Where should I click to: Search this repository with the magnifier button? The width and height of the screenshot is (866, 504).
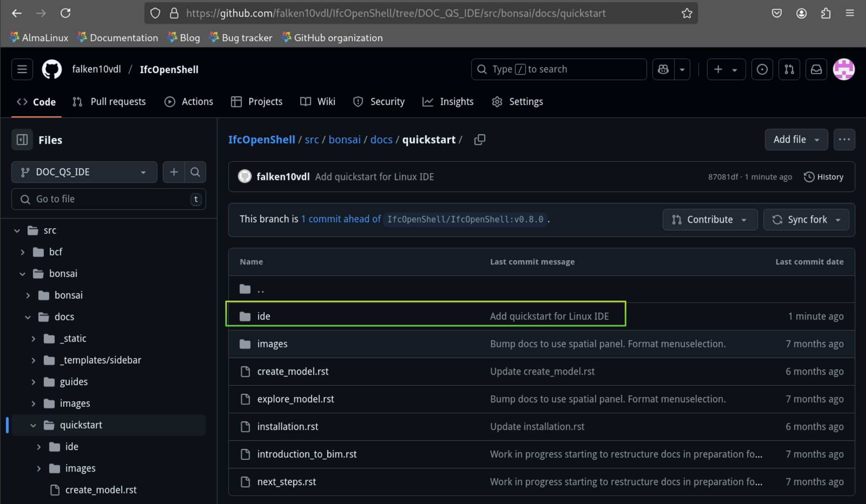195,172
